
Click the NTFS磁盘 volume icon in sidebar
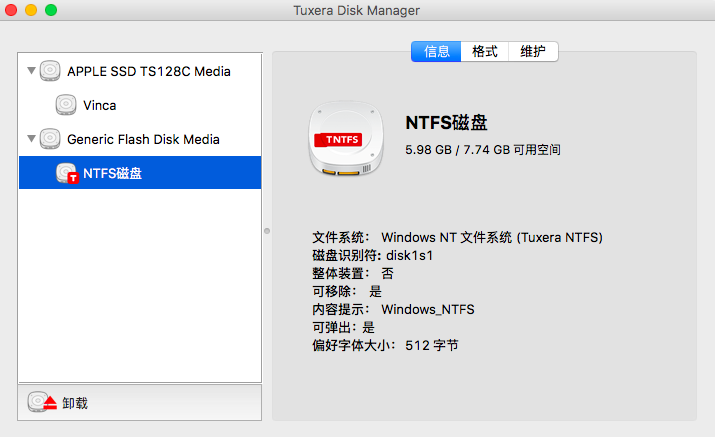[67, 173]
